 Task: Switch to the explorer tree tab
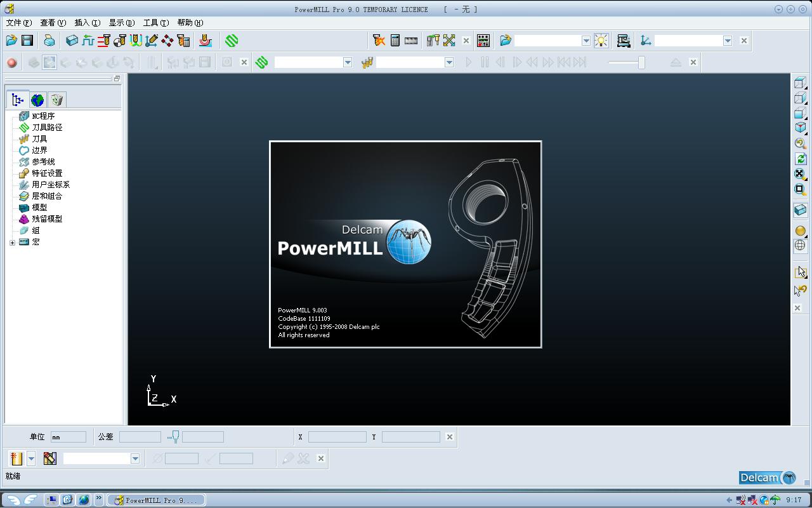[x=18, y=100]
